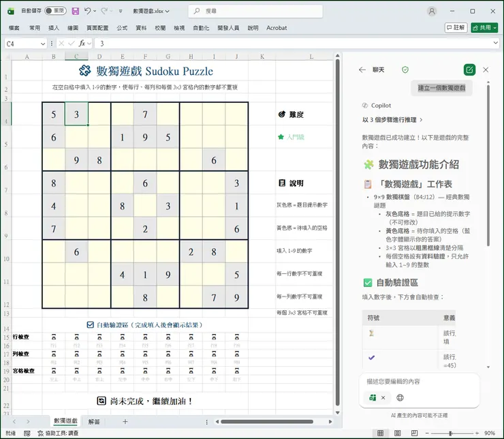
Task: Open the fx dropdown arrow in formula bar
Action: point(89,43)
